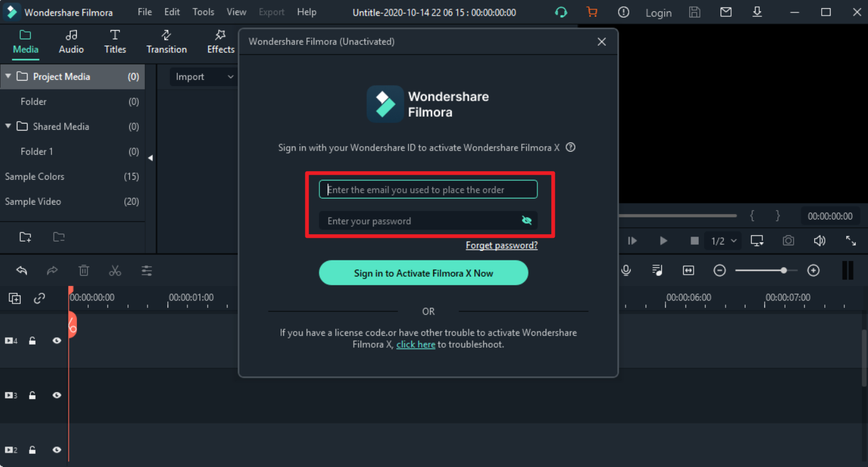Click the exclamation notice icon in title bar

pos(624,12)
